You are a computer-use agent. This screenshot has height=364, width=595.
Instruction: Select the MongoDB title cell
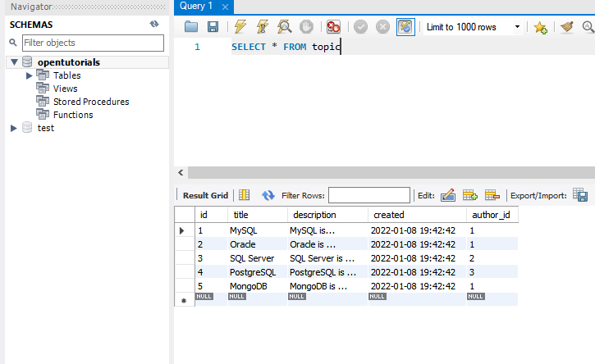[x=258, y=286]
